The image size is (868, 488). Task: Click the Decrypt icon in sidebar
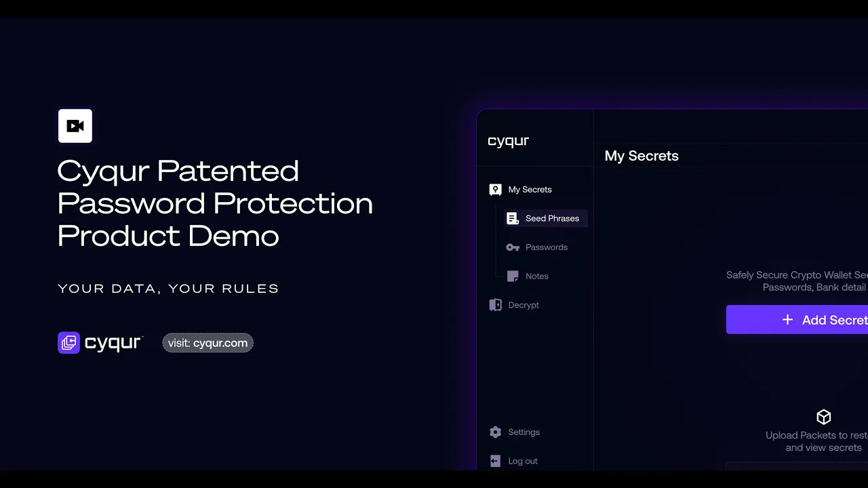pos(496,305)
